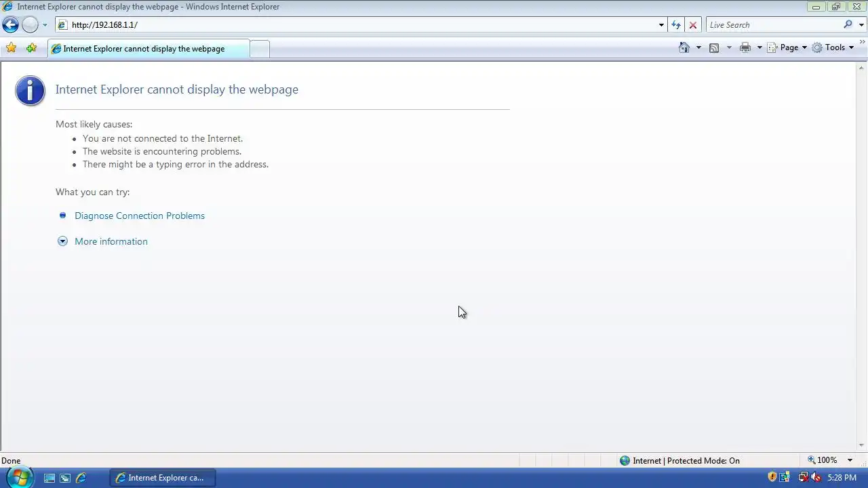Expand the More information section

click(111, 241)
